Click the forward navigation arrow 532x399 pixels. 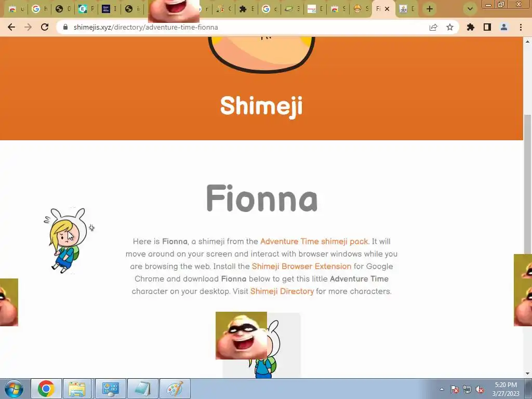[x=28, y=27]
